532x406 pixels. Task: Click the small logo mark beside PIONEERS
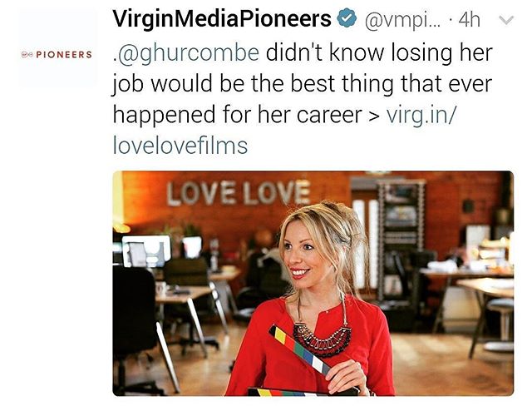27,55
